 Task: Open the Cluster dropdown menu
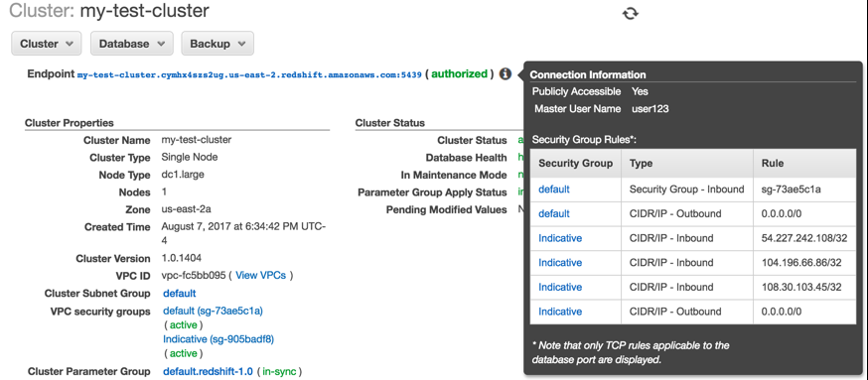47,44
